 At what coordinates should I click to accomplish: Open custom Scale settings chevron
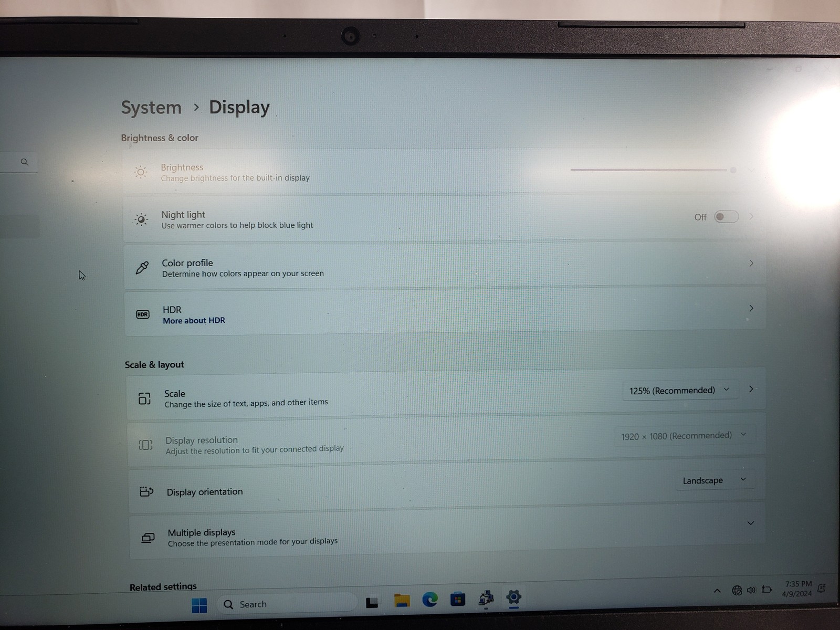click(x=751, y=389)
